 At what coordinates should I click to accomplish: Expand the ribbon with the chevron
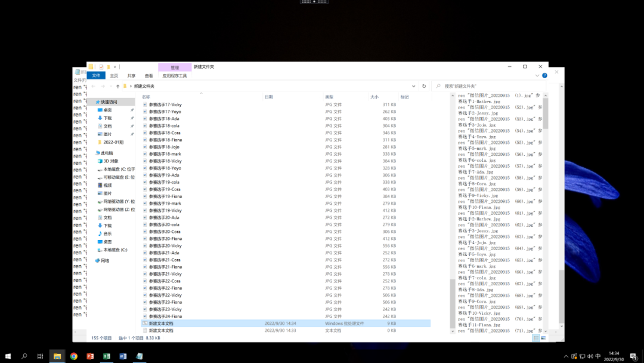[537, 76]
